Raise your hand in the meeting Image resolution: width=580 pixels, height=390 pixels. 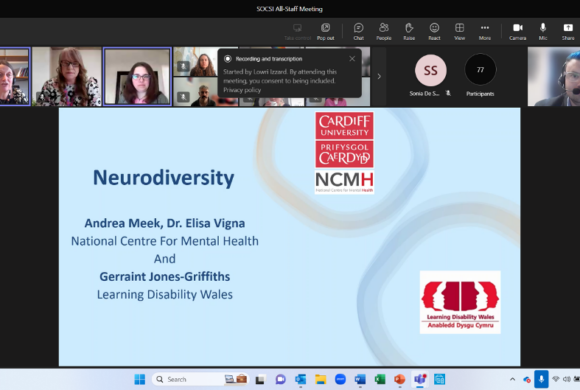[409, 31]
